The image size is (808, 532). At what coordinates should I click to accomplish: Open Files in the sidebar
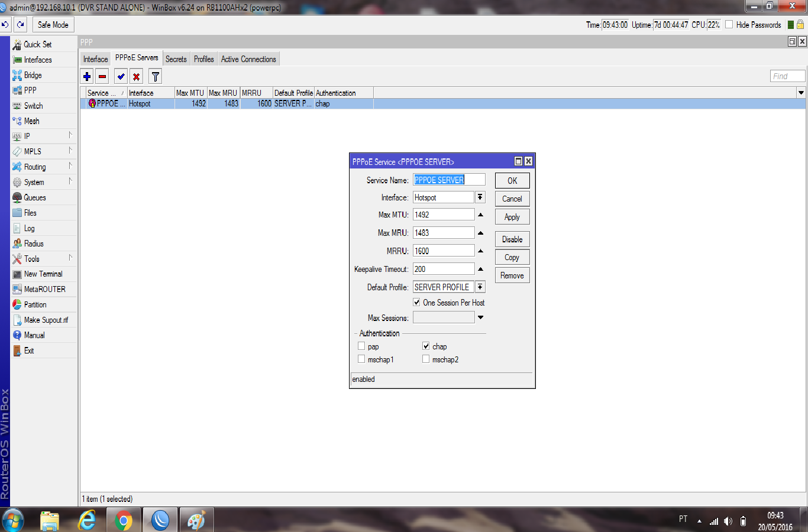coord(30,213)
